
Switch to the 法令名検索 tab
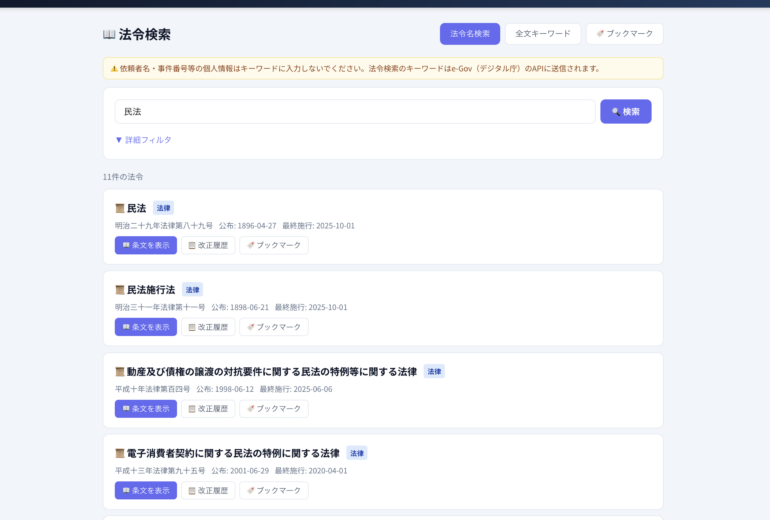(469, 34)
